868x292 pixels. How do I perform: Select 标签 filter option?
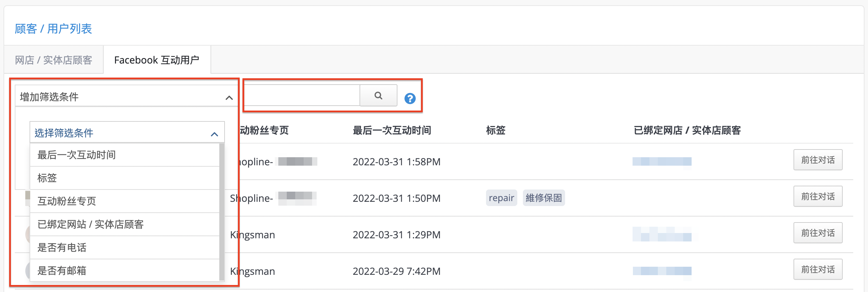pyautogui.click(x=125, y=178)
